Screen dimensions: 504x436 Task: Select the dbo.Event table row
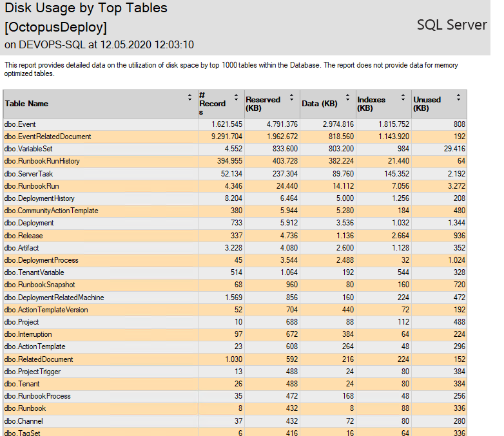point(235,124)
